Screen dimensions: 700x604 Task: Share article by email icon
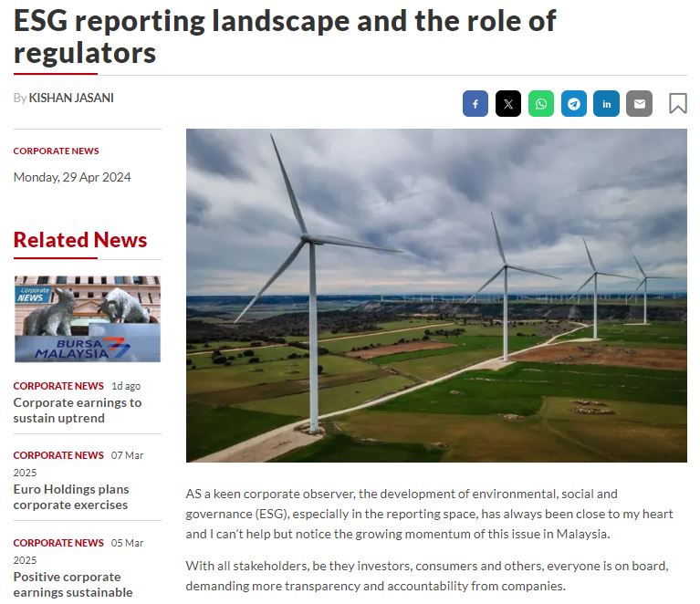click(639, 104)
